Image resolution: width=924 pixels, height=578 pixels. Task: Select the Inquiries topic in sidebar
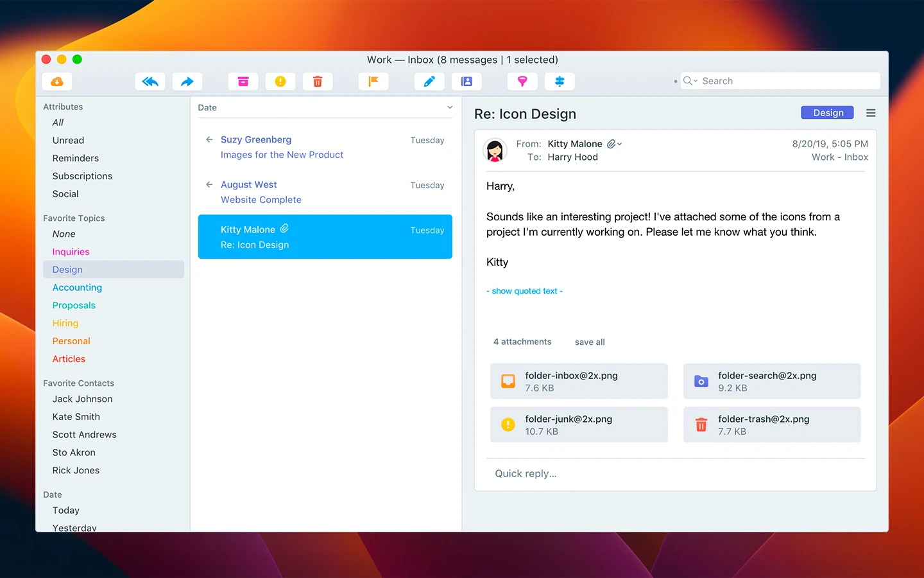coord(71,252)
